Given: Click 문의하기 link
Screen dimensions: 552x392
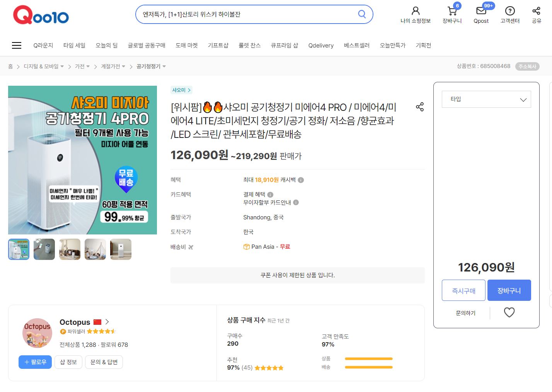Looking at the screenshot, I should [466, 313].
